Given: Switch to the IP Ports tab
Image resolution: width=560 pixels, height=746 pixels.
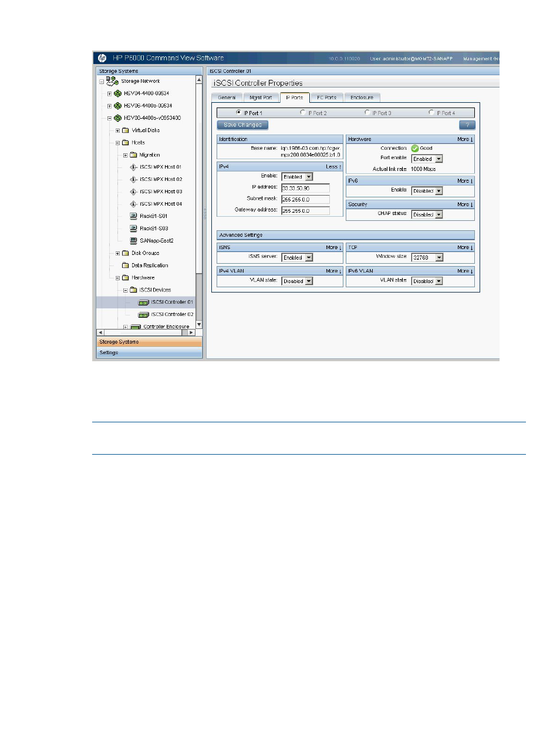Looking at the screenshot, I should pyautogui.click(x=295, y=98).
